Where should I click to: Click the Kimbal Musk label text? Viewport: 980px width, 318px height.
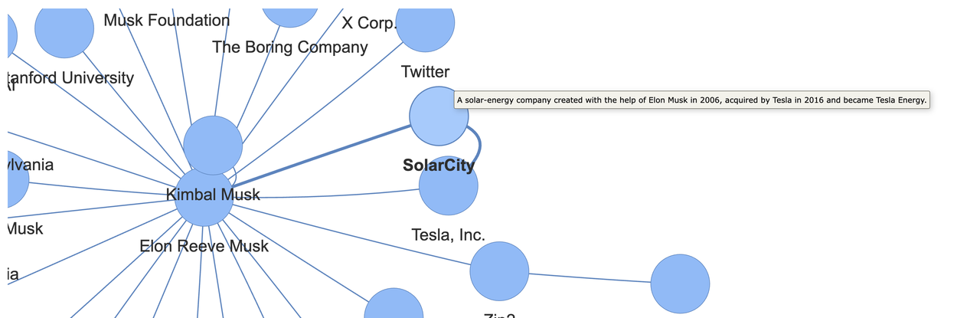coord(213,195)
